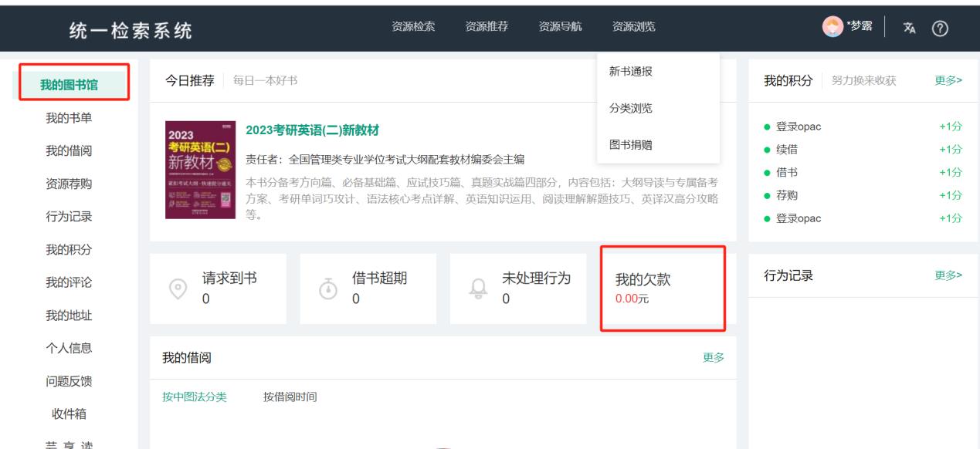Select 图书捐赠 menu entry
980x449 pixels.
[631, 144]
